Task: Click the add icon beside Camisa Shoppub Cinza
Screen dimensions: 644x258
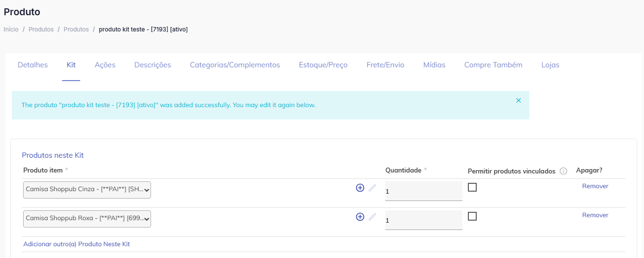Action: click(x=360, y=188)
